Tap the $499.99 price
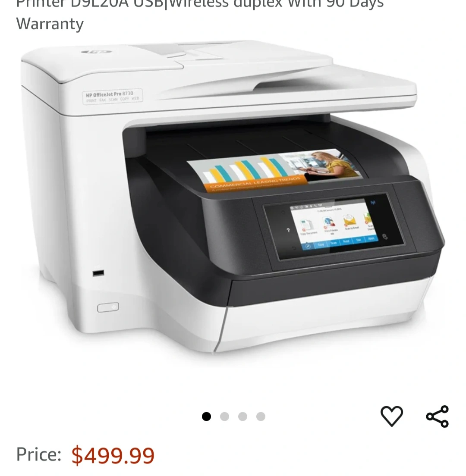The height and width of the screenshot is (476, 466). [113, 455]
